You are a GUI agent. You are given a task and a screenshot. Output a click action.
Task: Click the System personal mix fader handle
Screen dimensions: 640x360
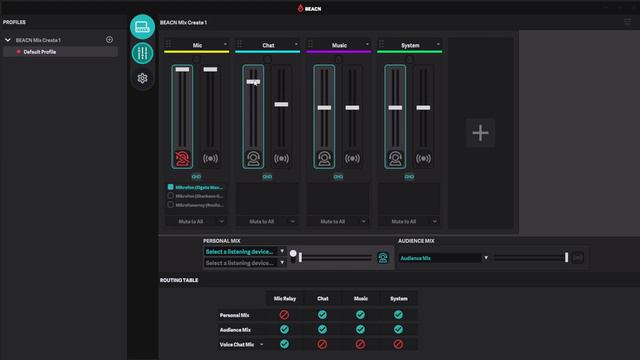click(x=395, y=108)
